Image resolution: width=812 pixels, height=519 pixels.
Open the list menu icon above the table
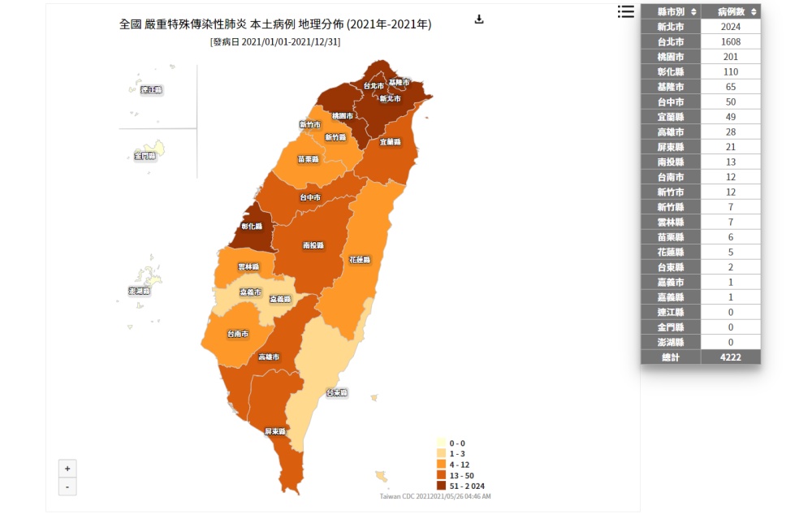pyautogui.click(x=625, y=11)
